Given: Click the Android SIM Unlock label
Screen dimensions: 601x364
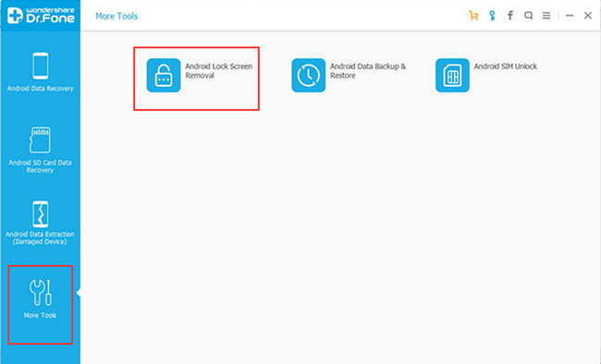Looking at the screenshot, I should click(x=506, y=67).
